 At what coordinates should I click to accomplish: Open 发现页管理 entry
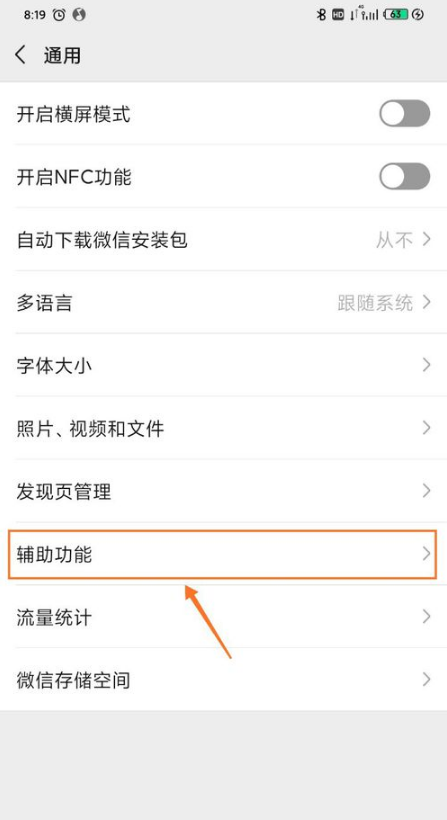click(224, 491)
